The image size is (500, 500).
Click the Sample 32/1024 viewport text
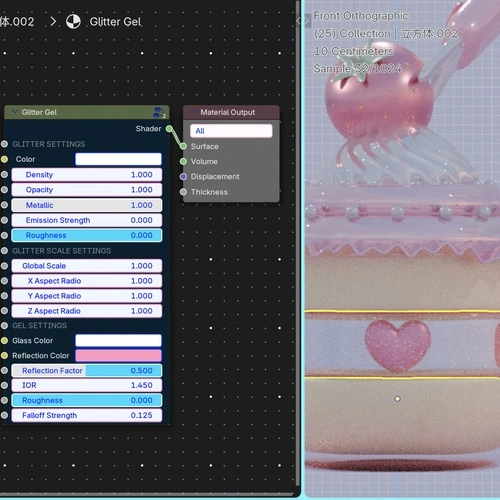coord(357,68)
